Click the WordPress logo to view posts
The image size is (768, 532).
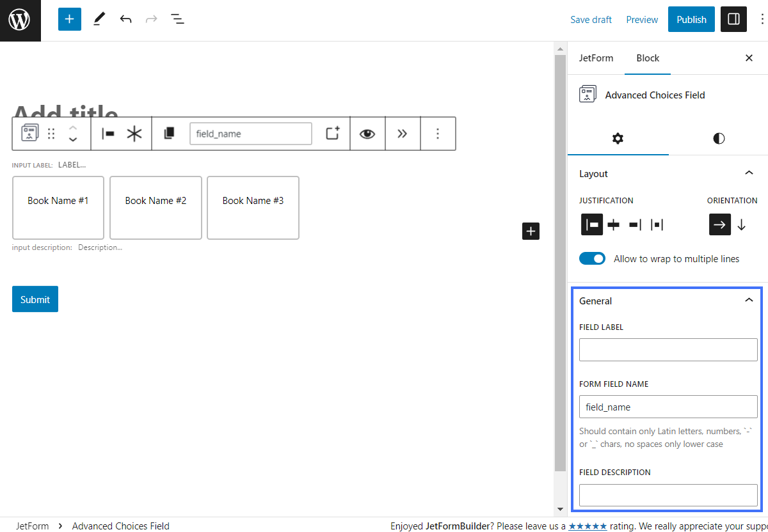tap(20, 20)
